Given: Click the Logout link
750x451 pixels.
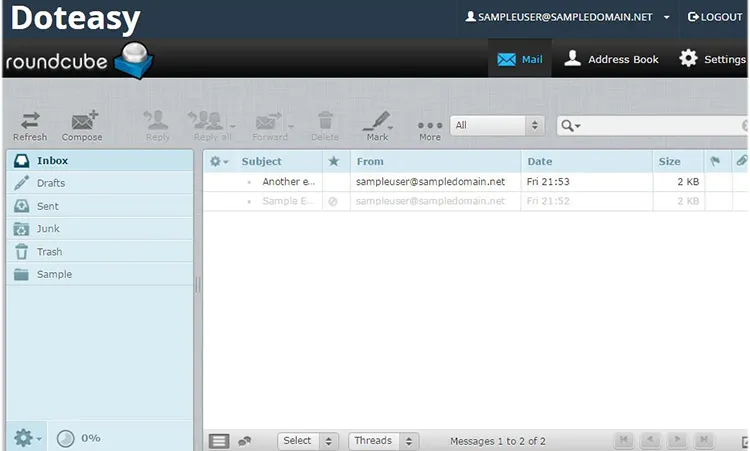Looking at the screenshot, I should (x=715, y=17).
